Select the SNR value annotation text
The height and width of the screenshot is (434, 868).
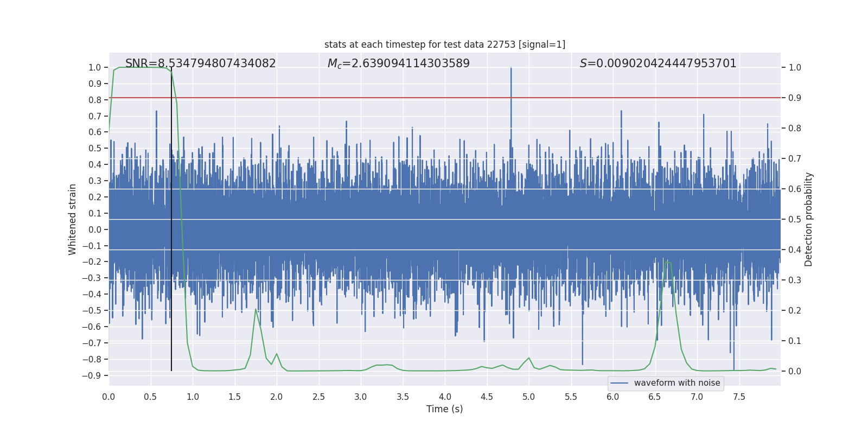tap(200, 63)
